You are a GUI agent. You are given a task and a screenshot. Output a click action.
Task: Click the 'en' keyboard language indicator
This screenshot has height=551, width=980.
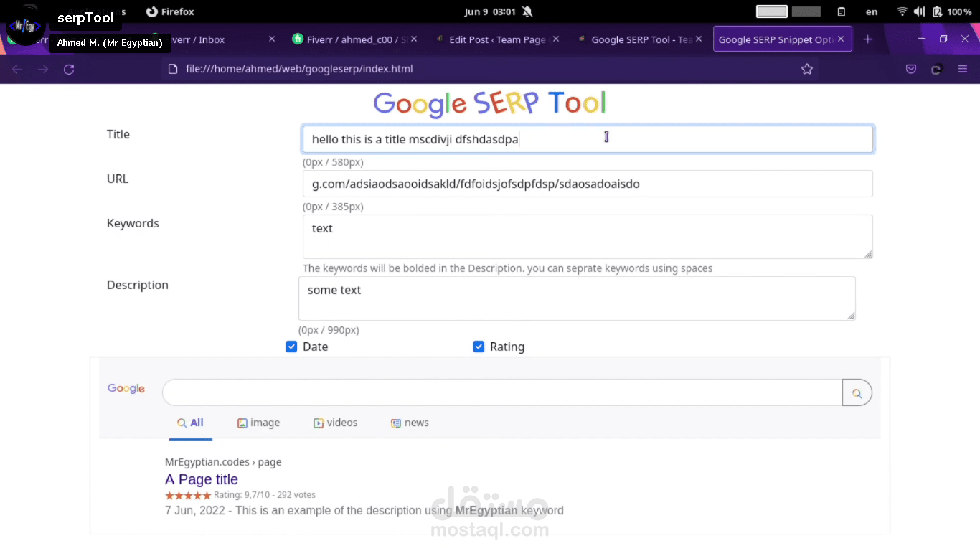tap(872, 11)
